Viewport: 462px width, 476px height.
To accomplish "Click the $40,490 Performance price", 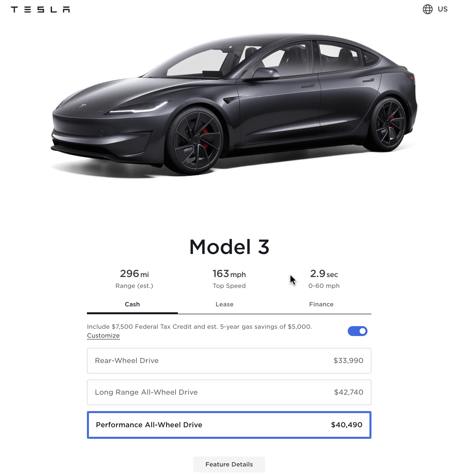I will (347, 425).
